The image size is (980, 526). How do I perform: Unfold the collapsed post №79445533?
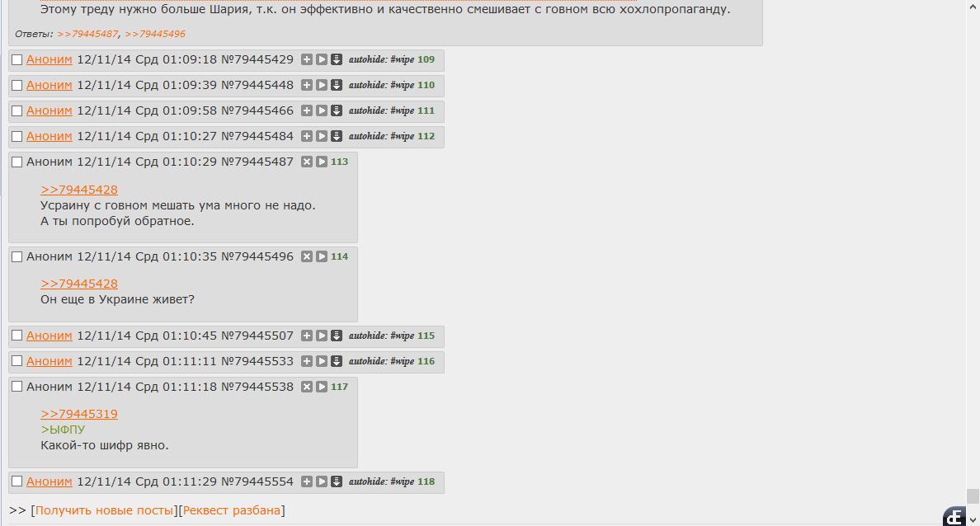point(306,361)
